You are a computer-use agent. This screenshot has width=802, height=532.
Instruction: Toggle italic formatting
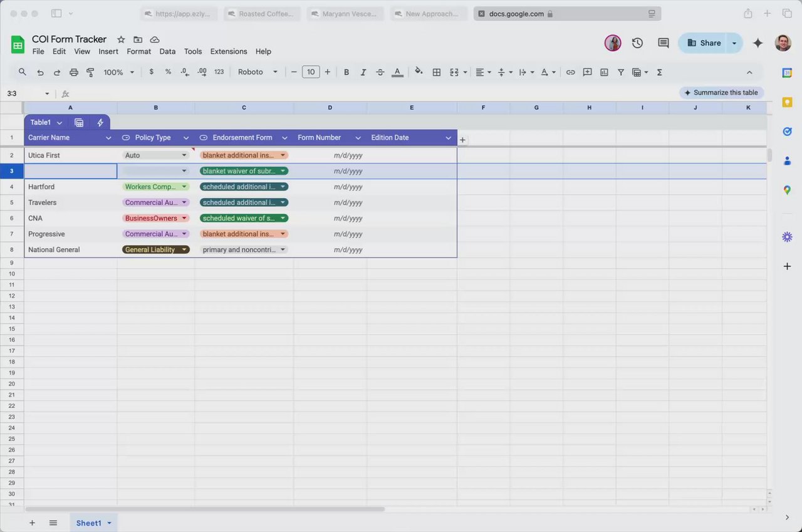click(363, 72)
